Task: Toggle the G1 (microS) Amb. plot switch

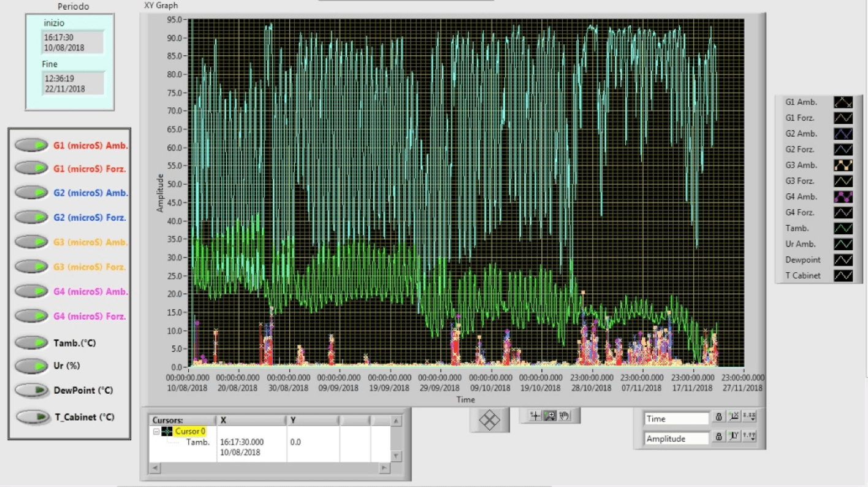Action: tap(31, 145)
